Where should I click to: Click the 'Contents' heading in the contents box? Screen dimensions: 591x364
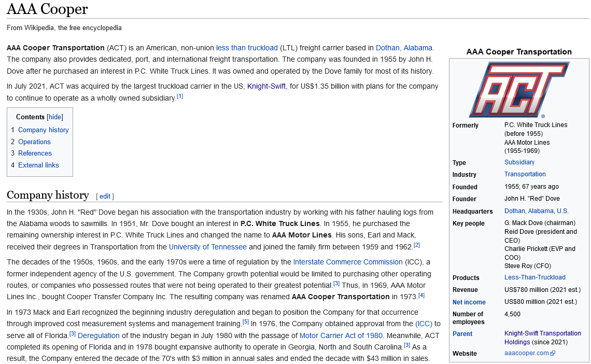pos(30,117)
